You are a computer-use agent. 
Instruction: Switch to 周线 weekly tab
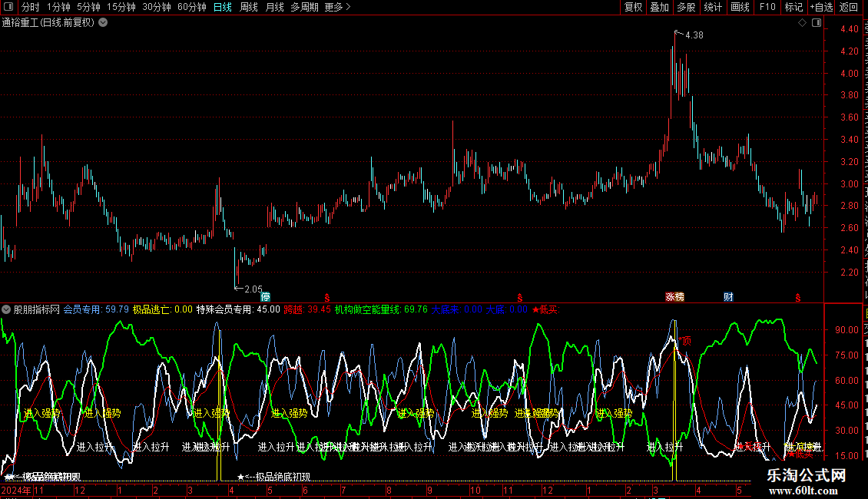pos(249,7)
